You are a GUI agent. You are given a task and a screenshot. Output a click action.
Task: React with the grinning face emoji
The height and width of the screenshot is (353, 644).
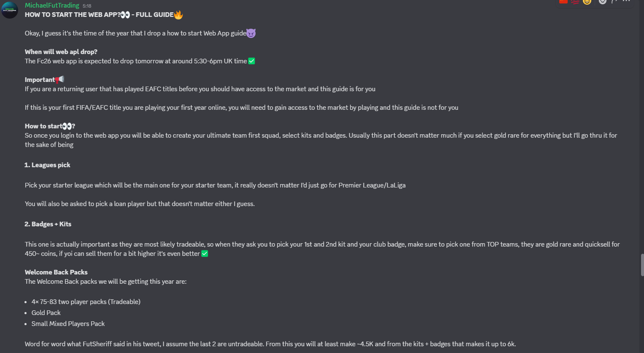(x=587, y=1)
